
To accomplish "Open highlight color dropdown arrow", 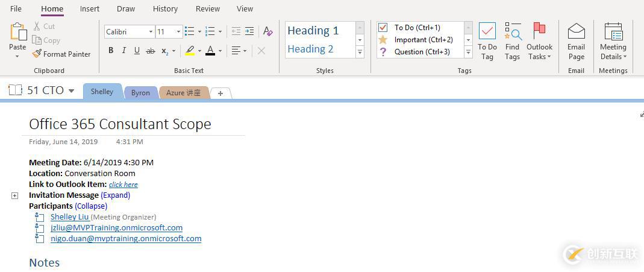I will tap(199, 51).
